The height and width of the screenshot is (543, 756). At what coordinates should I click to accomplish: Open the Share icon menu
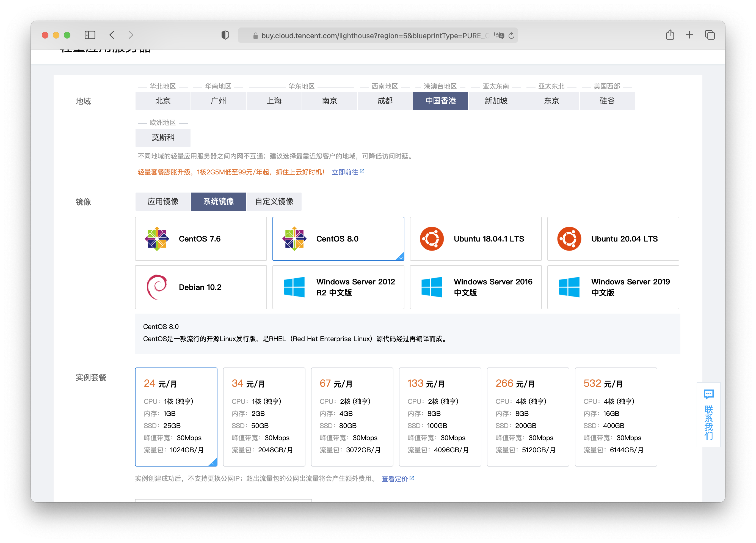click(670, 35)
